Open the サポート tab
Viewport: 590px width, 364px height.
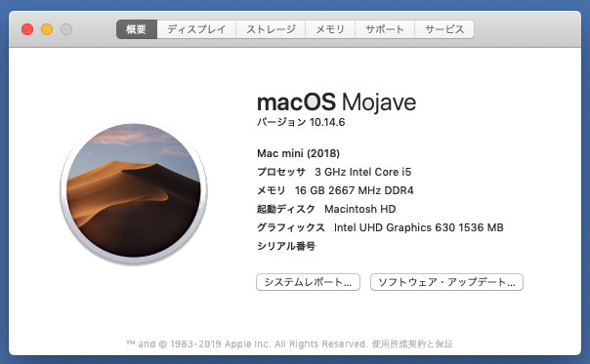coord(385,29)
